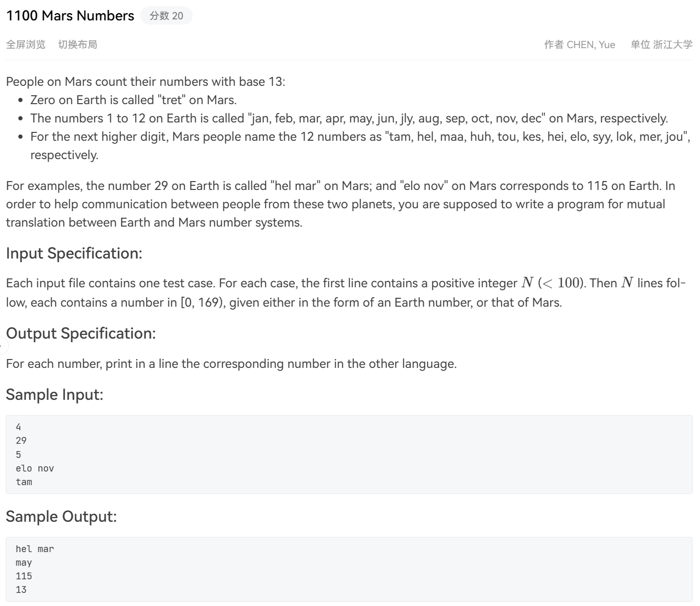Click the problem title 1100 Mars Numbers

70,16
